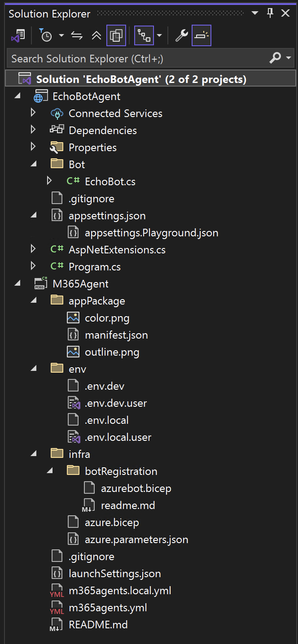Collapse appsettings.json nested files
Viewport: 298px width, 644px height.
pos(34,215)
